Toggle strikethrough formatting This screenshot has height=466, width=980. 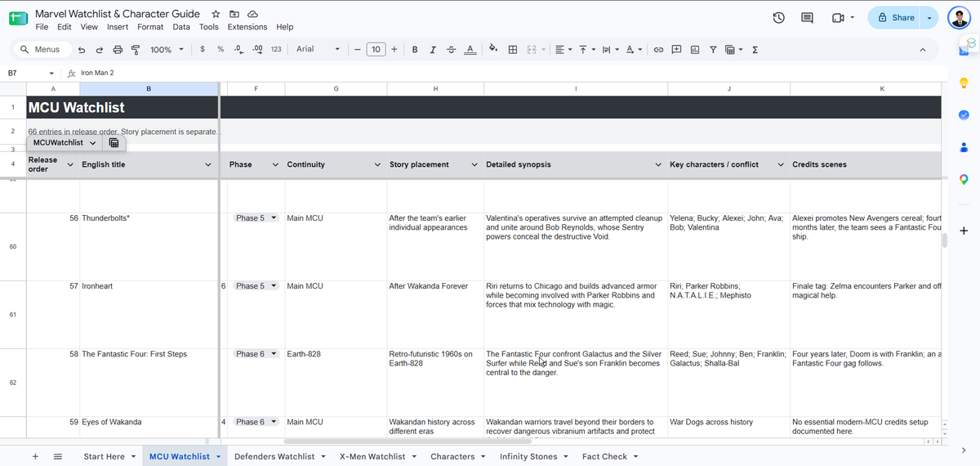coord(452,50)
